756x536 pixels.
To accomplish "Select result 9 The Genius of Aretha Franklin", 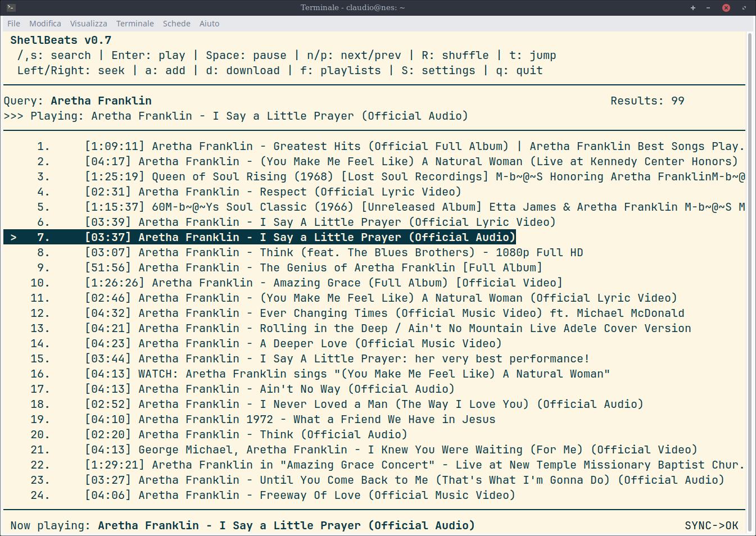I will (x=374, y=268).
